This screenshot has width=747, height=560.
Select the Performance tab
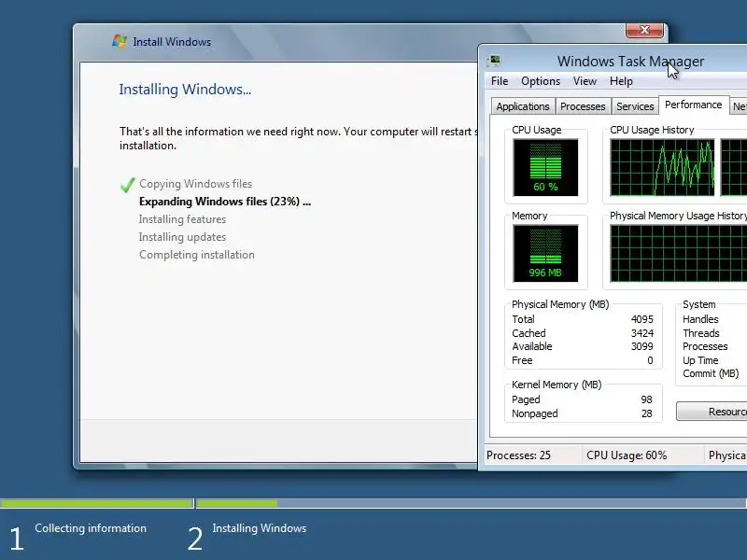point(693,105)
